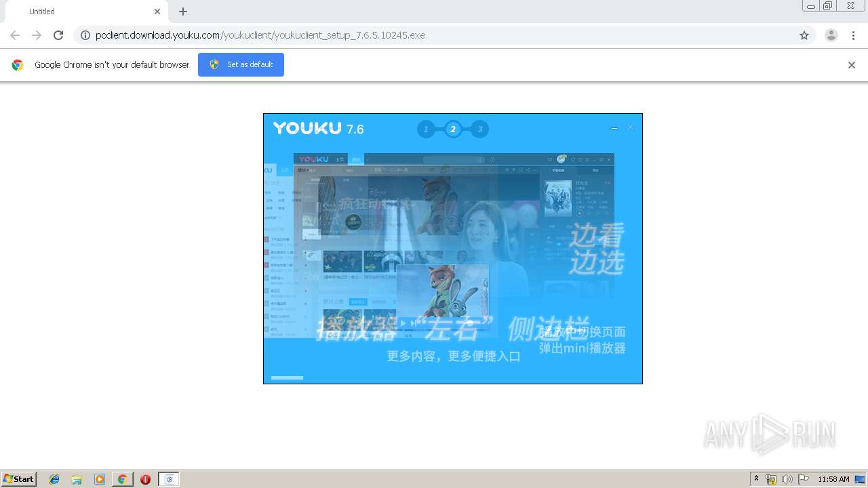The width and height of the screenshot is (868, 488).
Task: Restore down the Chrome window
Action: tap(827, 5)
